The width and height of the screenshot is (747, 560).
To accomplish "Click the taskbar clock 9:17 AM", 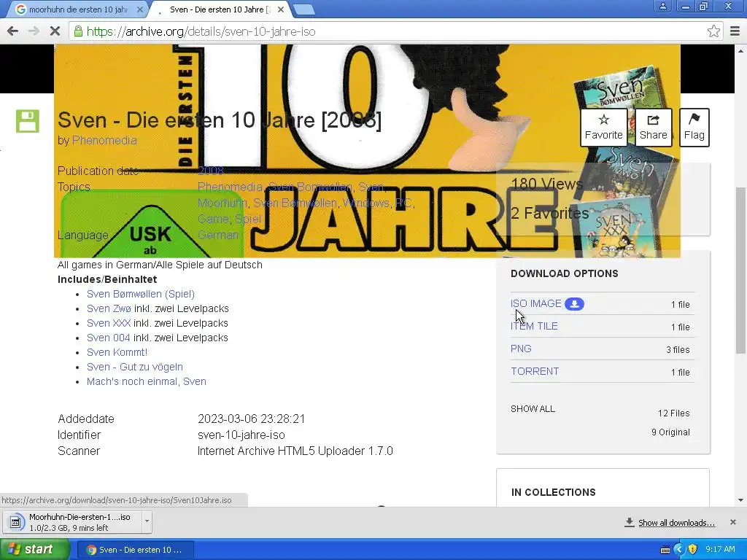I will (720, 550).
